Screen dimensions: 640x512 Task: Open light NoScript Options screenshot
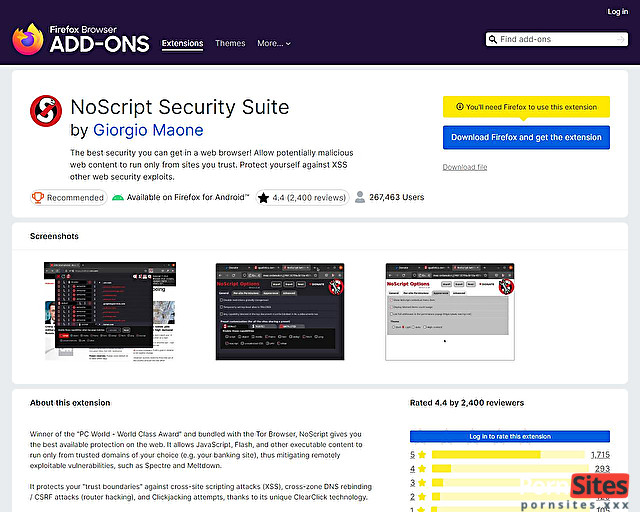pos(450,312)
